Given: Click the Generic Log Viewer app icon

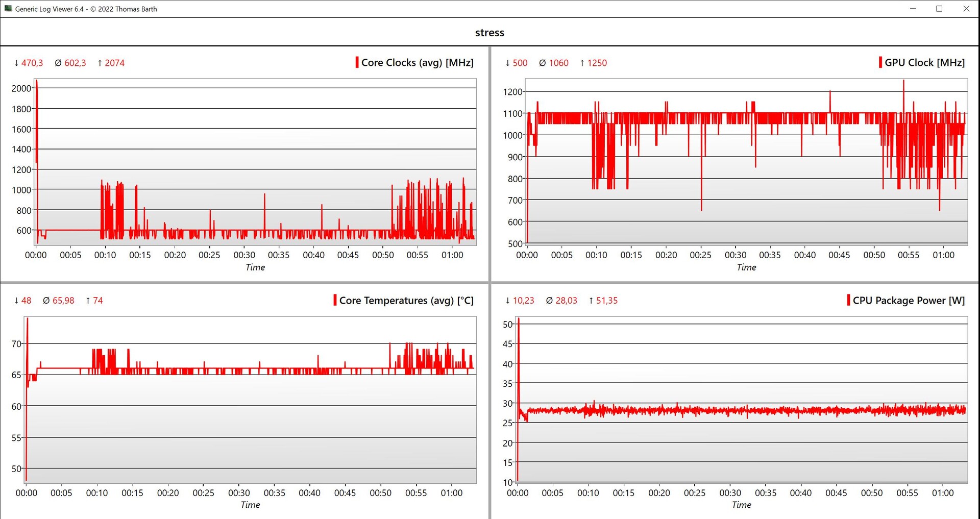Looking at the screenshot, I should tap(8, 9).
